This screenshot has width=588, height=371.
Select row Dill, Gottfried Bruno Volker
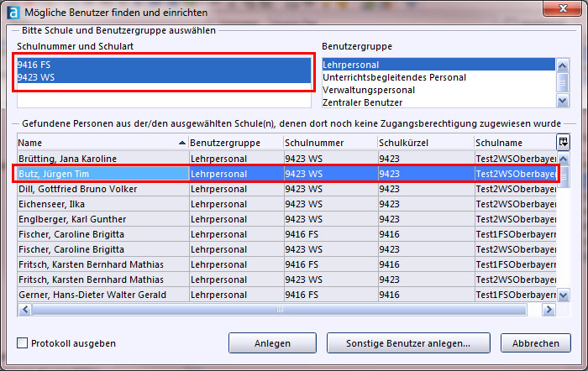click(x=286, y=189)
